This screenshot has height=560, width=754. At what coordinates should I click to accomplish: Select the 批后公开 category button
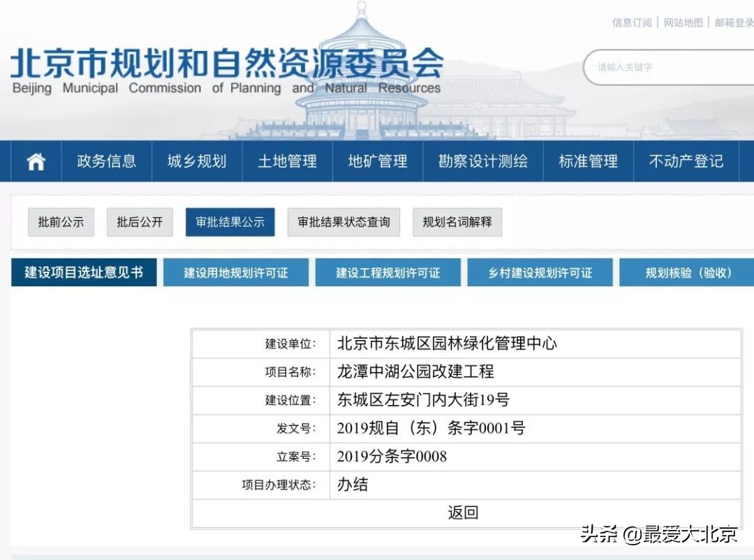pyautogui.click(x=140, y=222)
